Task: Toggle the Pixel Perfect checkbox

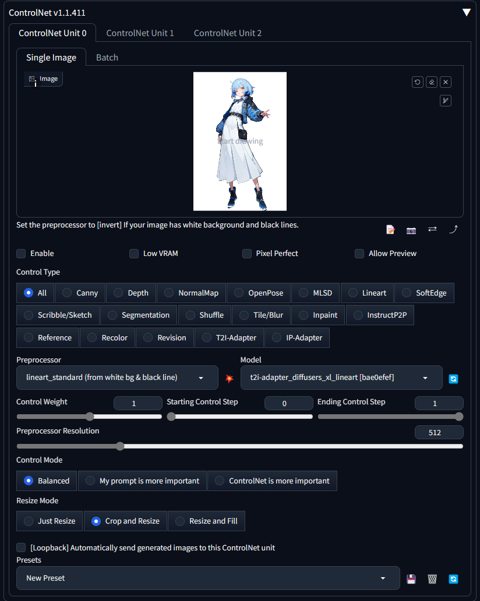Action: [x=247, y=253]
